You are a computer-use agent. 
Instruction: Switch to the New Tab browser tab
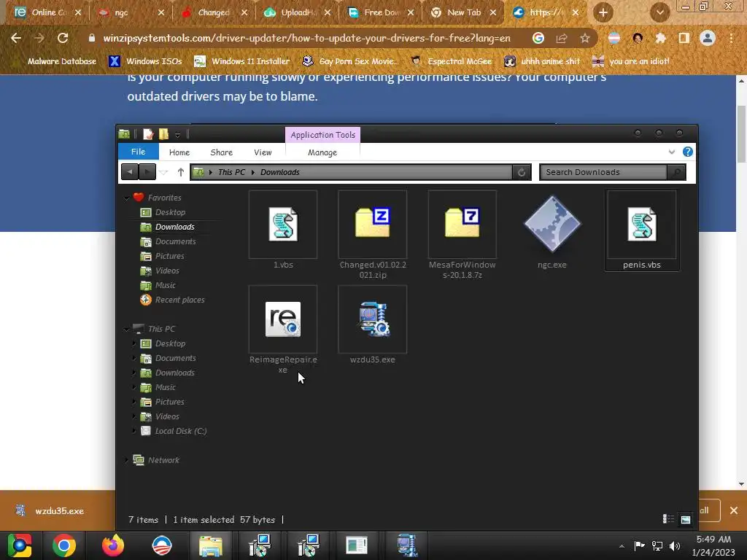(x=463, y=12)
